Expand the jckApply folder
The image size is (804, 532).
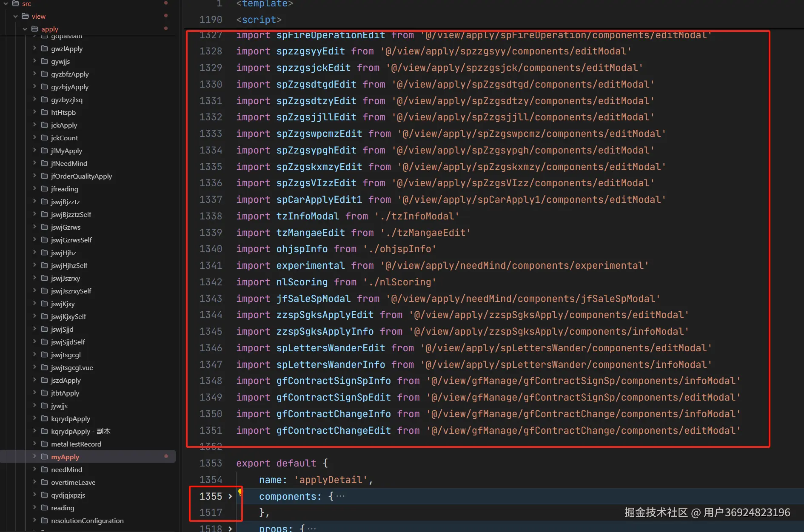point(35,125)
